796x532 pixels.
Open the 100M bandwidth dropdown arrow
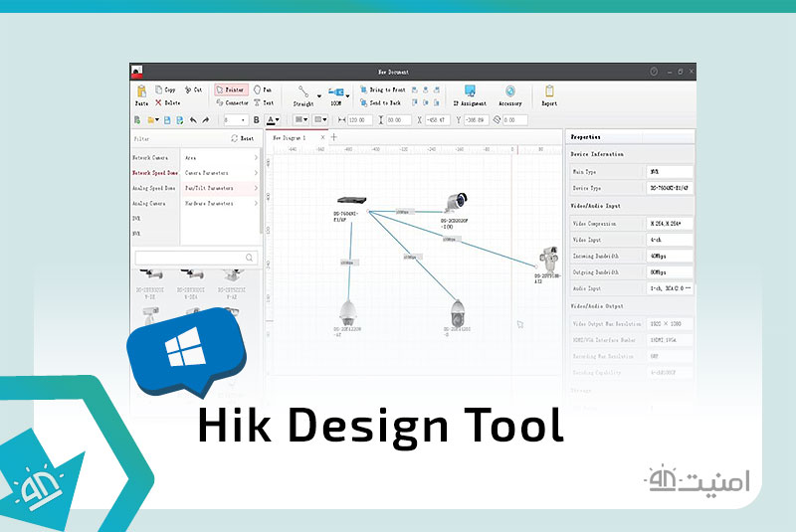click(347, 95)
